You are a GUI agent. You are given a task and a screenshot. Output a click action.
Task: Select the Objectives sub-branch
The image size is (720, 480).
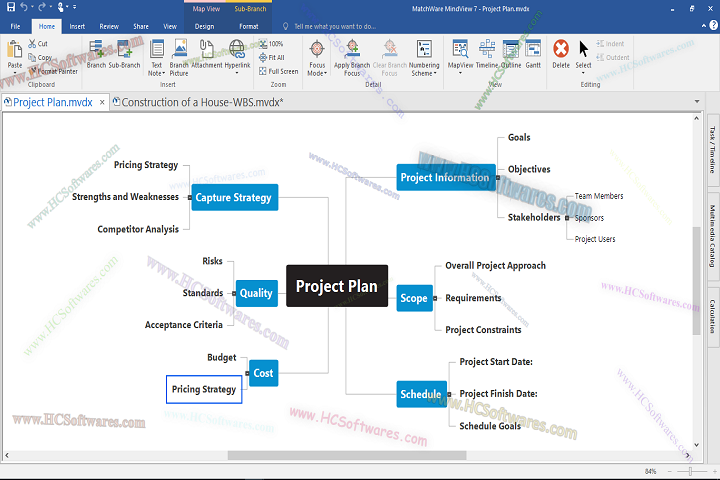[x=529, y=169]
